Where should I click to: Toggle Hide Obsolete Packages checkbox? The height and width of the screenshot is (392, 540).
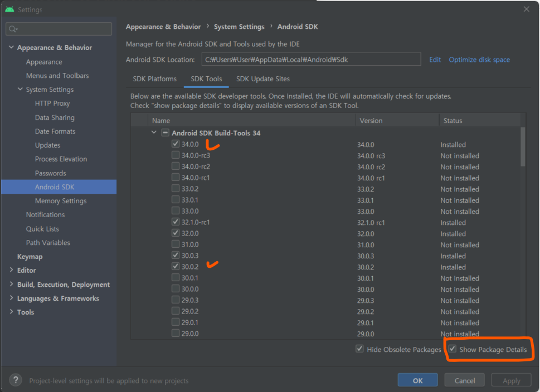(x=359, y=349)
